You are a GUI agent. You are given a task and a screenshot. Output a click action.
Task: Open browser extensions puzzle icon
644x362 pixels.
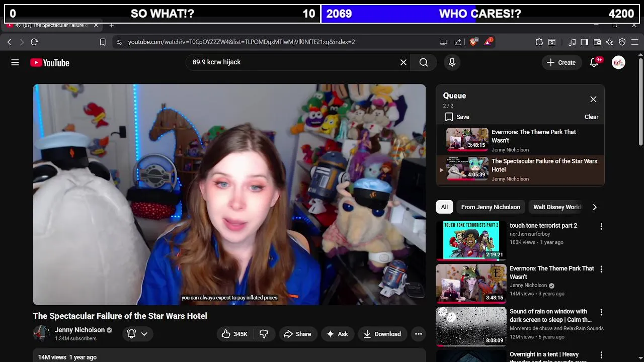click(x=539, y=42)
